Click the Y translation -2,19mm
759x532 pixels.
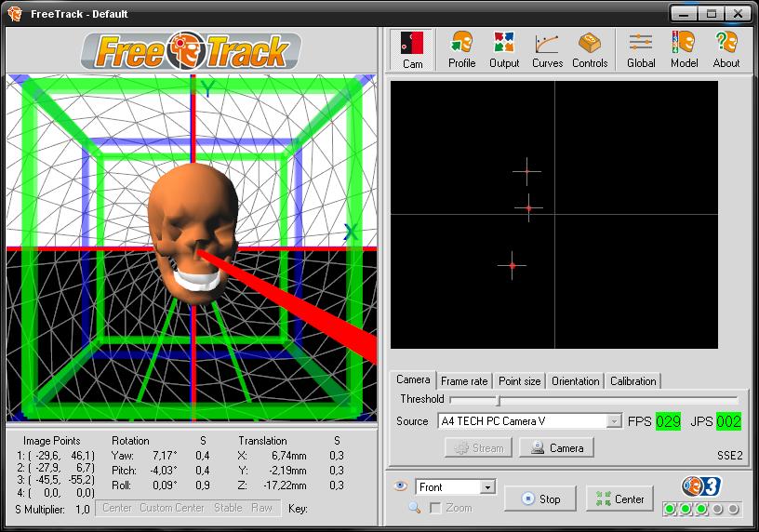click(x=287, y=471)
